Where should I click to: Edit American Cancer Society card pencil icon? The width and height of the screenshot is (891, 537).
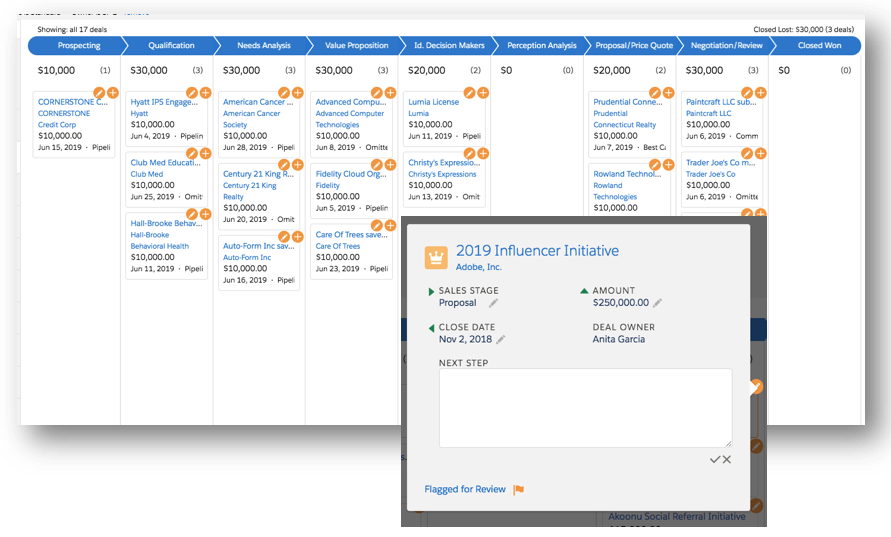pyautogui.click(x=284, y=93)
